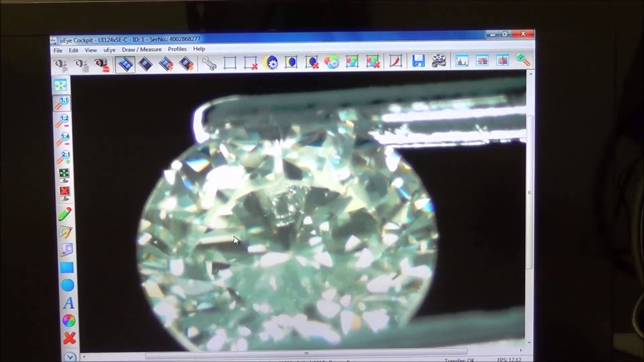Save image with the floppy disk icon
Image resolution: width=644 pixels, height=362 pixels.
pyautogui.click(x=418, y=61)
